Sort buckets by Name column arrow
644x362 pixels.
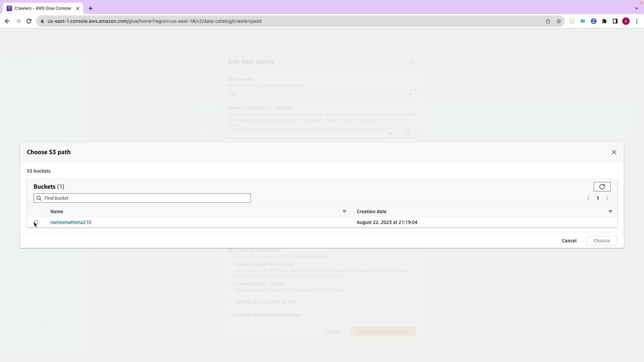pyautogui.click(x=344, y=212)
